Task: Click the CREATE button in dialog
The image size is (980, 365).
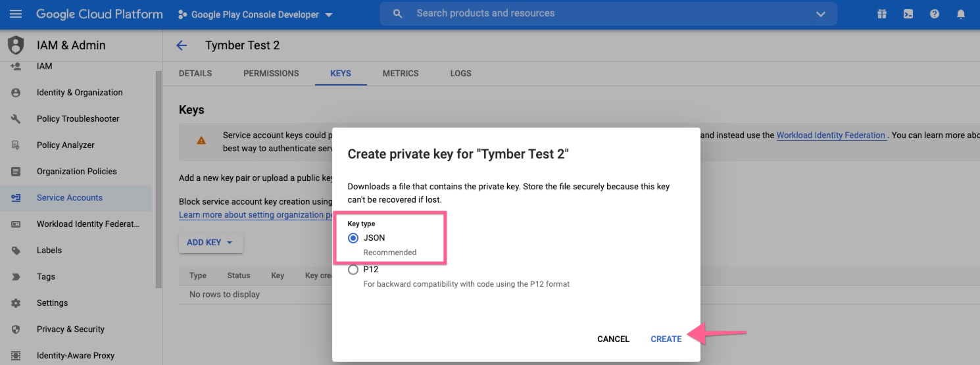Action: coord(666,339)
